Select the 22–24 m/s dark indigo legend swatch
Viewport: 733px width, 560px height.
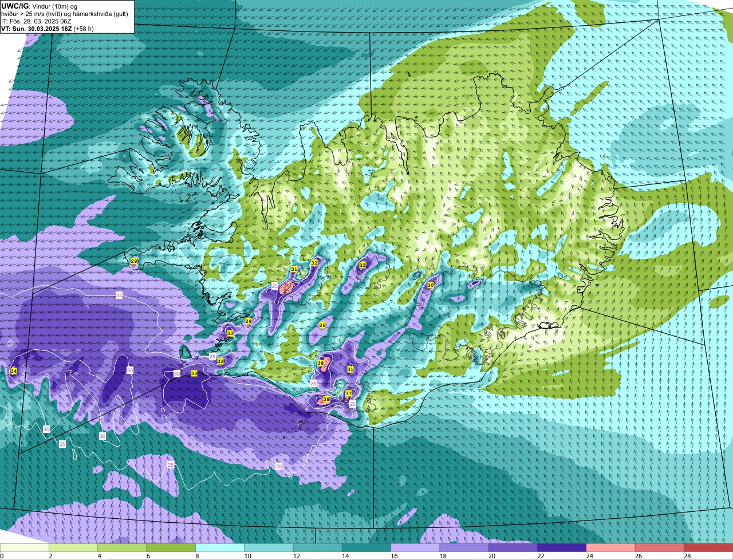tap(562, 547)
